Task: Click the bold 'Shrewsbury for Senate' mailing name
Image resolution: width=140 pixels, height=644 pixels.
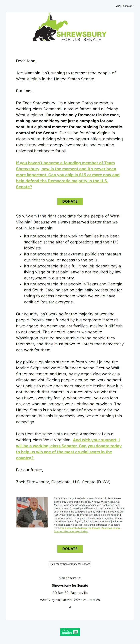Action: pos(70,585)
